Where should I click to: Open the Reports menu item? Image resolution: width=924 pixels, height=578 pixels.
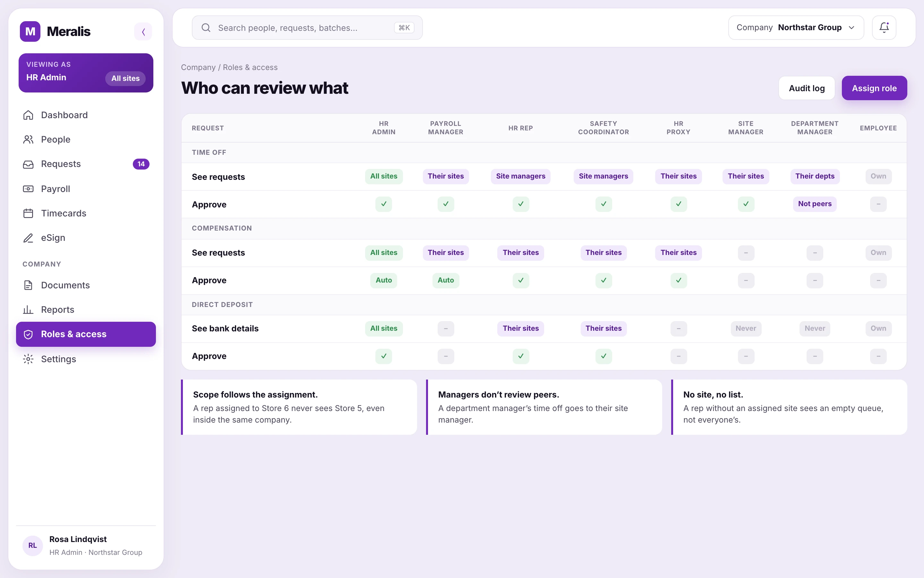tap(86, 310)
